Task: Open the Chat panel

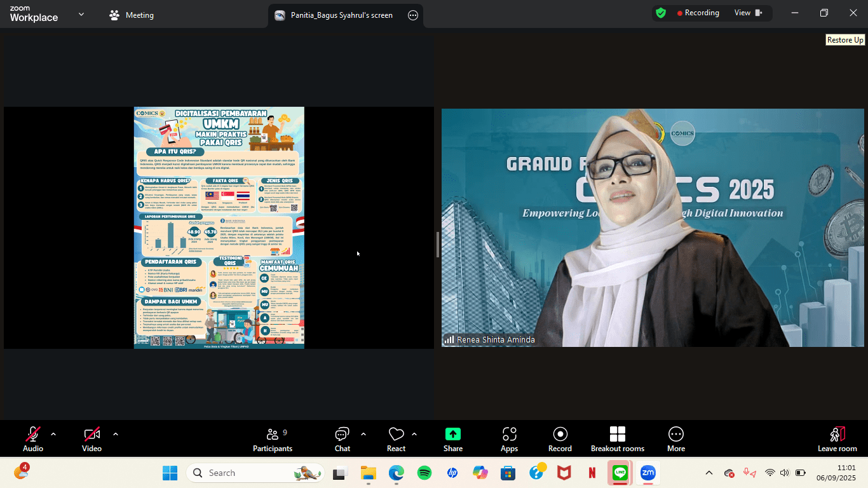Action: coord(342,439)
